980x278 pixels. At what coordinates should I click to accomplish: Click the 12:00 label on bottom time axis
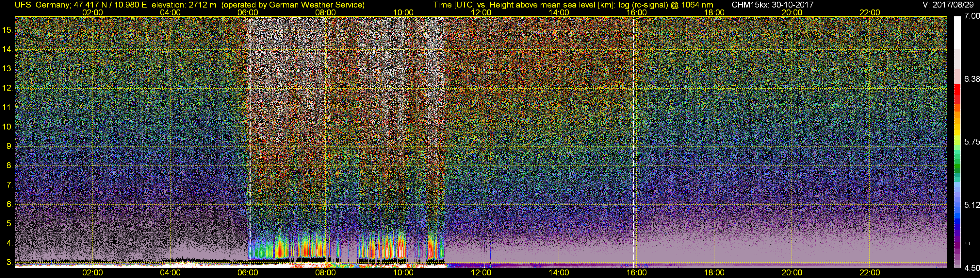pyautogui.click(x=481, y=273)
